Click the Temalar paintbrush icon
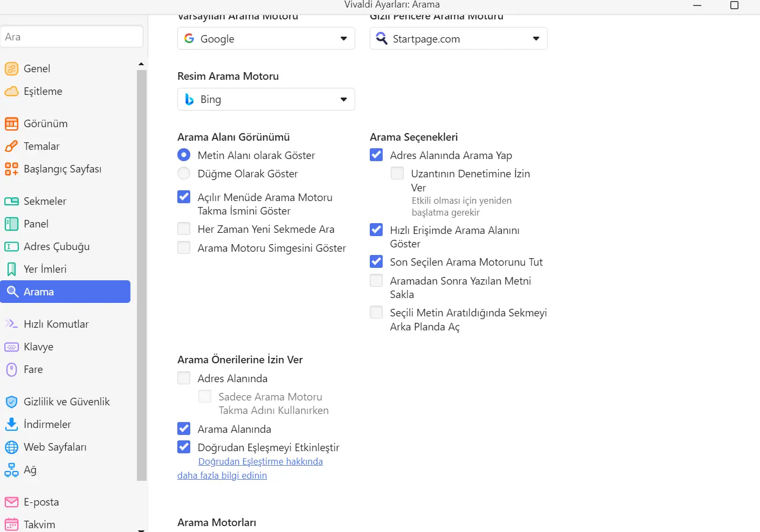The image size is (760, 532). pos(11,147)
